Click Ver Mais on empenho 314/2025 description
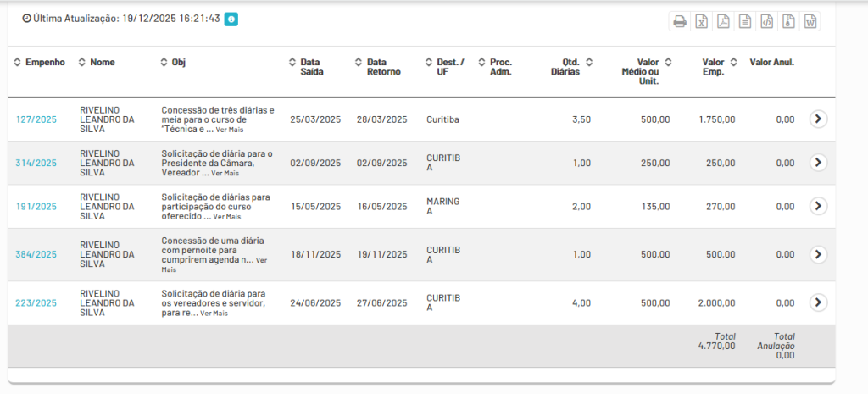The width and height of the screenshot is (868, 394). coord(225,173)
